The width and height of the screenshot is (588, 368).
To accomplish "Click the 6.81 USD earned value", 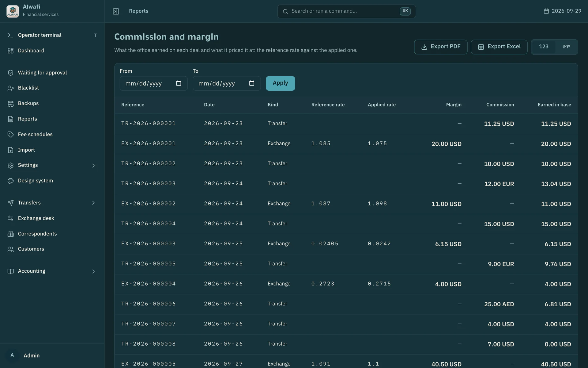I will (x=558, y=304).
